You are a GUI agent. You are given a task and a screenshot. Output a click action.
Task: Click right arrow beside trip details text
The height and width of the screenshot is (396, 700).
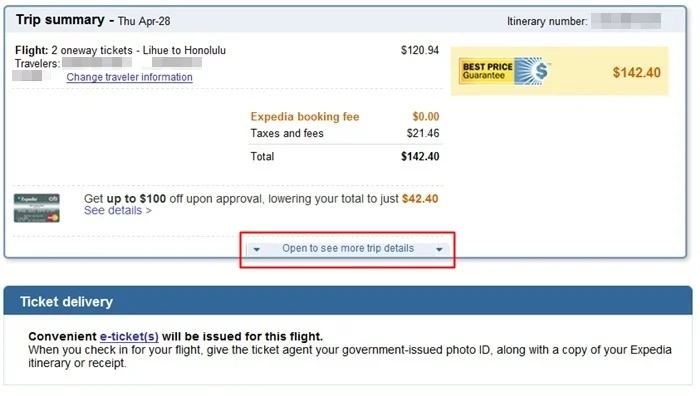439,249
